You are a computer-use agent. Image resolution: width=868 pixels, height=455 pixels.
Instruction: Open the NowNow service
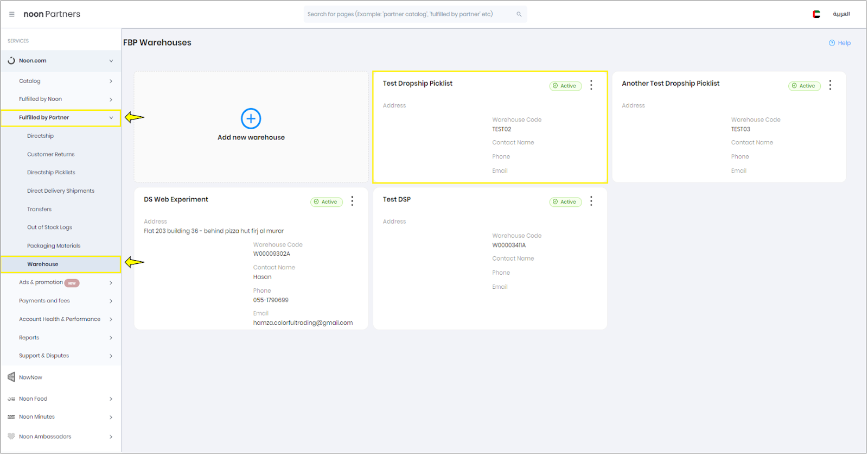coord(30,377)
